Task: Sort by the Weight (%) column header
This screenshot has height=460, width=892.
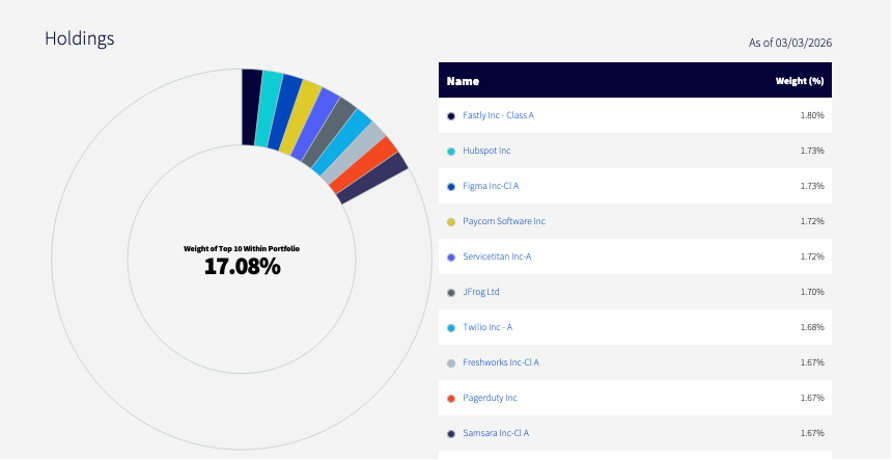Action: [799, 80]
